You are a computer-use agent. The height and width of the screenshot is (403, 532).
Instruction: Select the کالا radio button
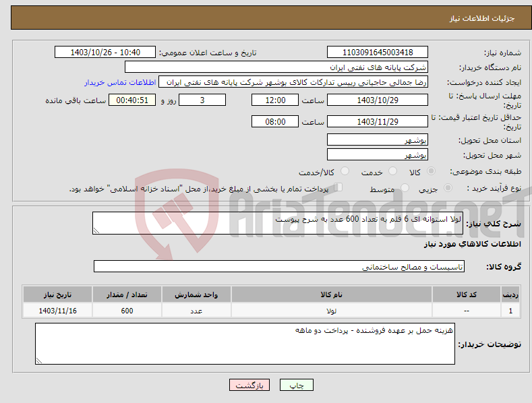431,171
